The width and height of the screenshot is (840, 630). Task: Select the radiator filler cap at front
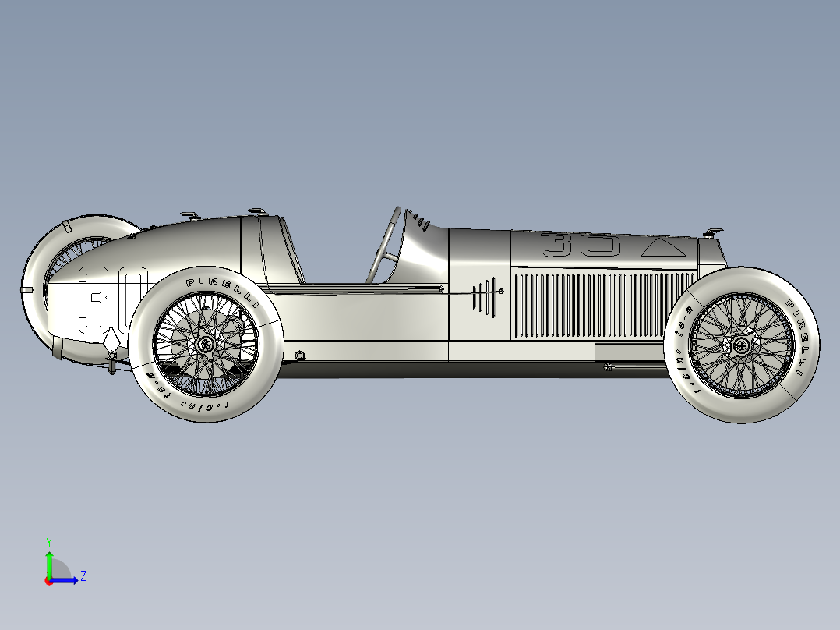click(x=712, y=232)
